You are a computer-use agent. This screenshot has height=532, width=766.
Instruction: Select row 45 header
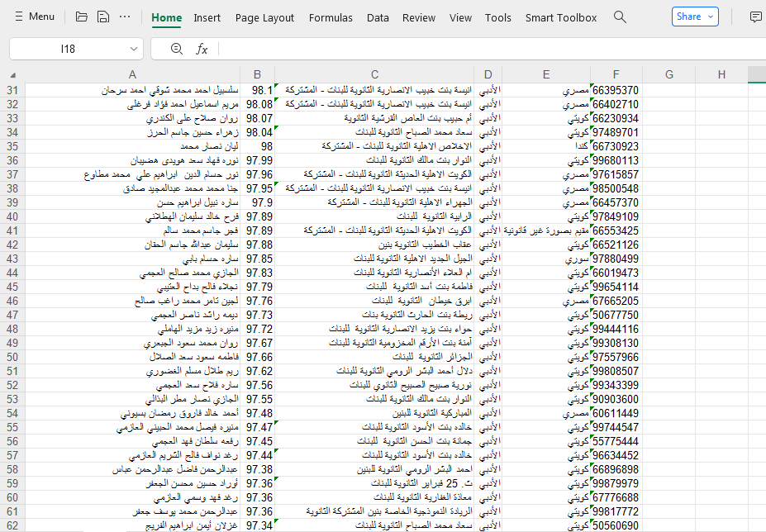click(12, 287)
